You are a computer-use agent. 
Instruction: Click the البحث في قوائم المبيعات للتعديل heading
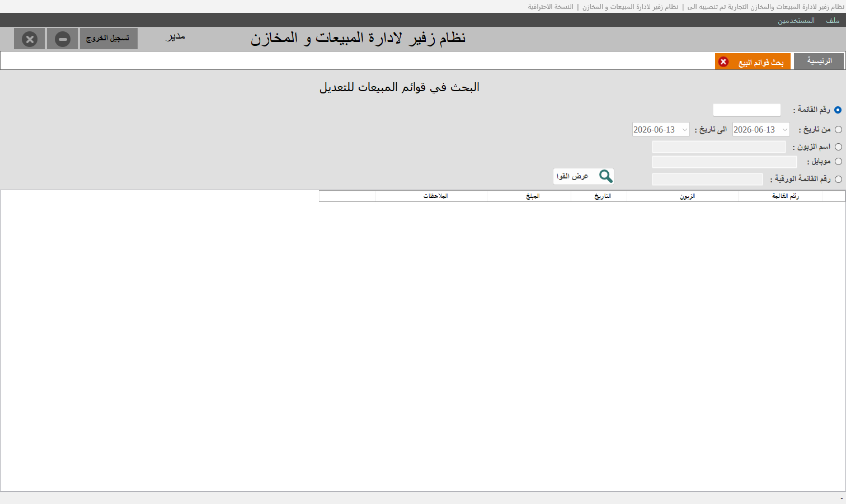pos(399,88)
